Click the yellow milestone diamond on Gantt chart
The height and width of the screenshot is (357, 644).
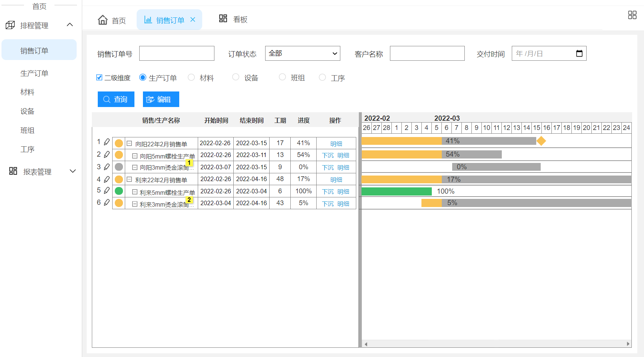[541, 141]
